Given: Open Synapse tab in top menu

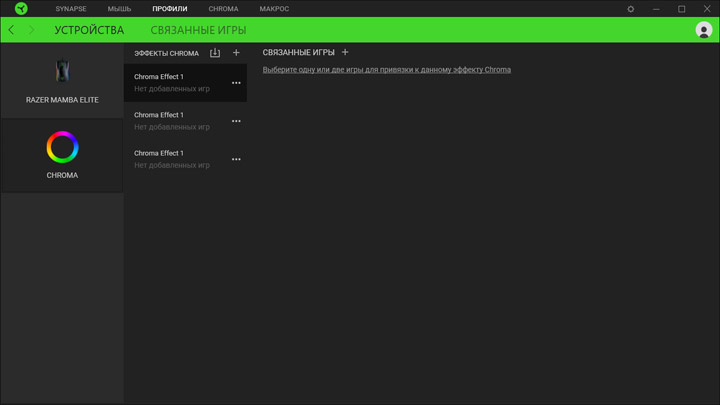Looking at the screenshot, I should coord(71,9).
